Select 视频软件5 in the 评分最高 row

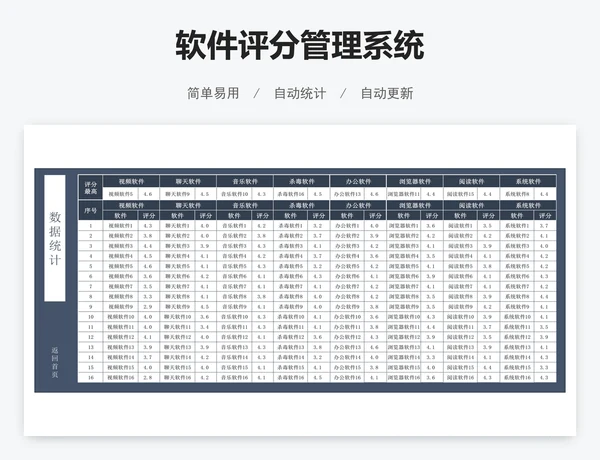120,194
